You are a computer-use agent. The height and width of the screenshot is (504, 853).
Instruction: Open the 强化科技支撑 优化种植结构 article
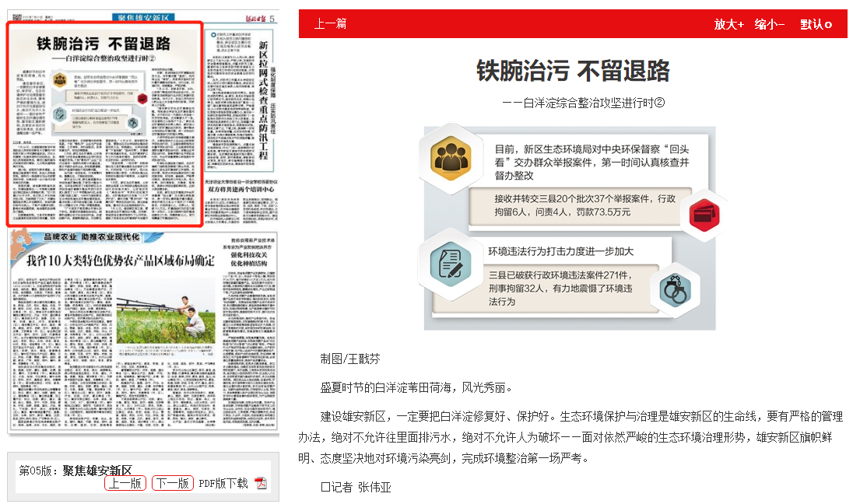tap(248, 257)
